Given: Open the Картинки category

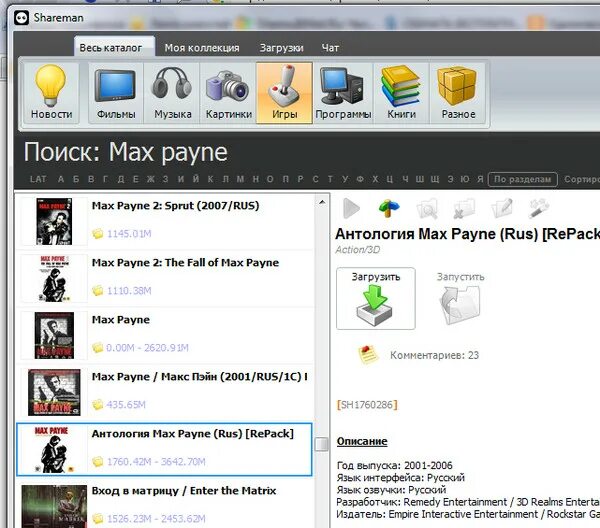Looking at the screenshot, I should click(x=228, y=93).
